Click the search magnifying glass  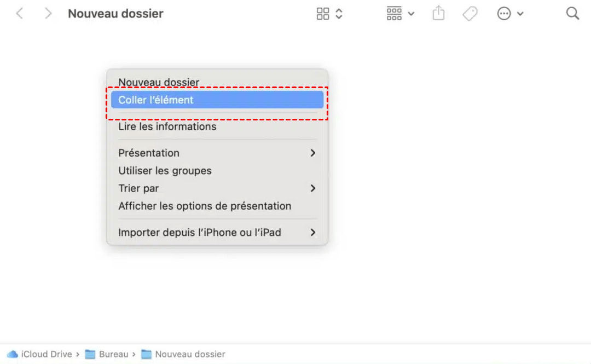(x=572, y=14)
